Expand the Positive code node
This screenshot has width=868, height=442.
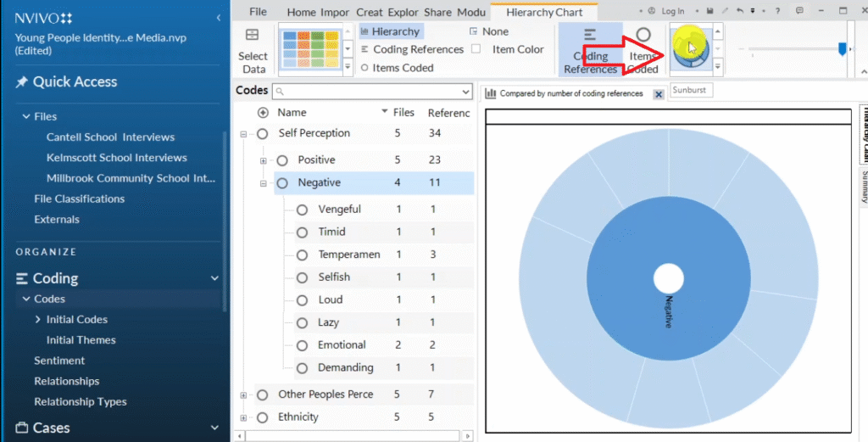(x=264, y=160)
